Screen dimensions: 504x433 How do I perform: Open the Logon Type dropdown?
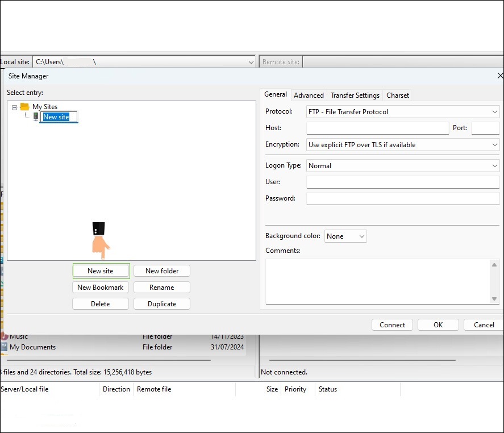click(x=402, y=166)
